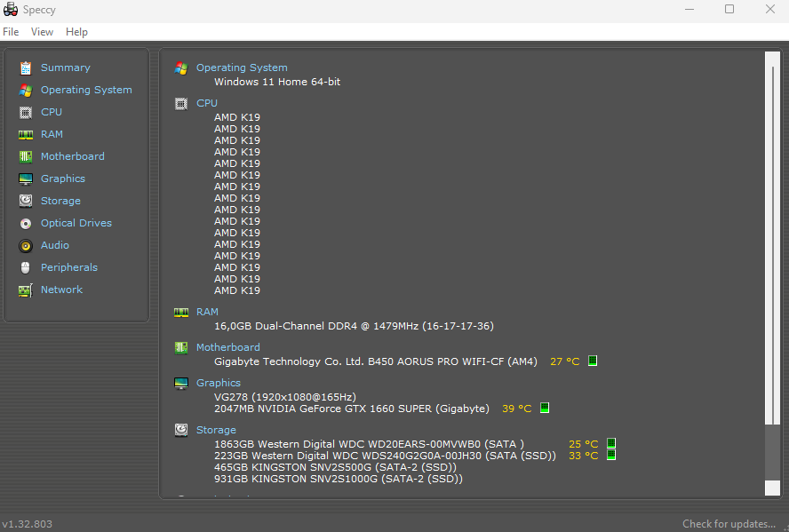Click the Motherboard icon in sidebar
Screen dimensions: 789x532
point(26,156)
